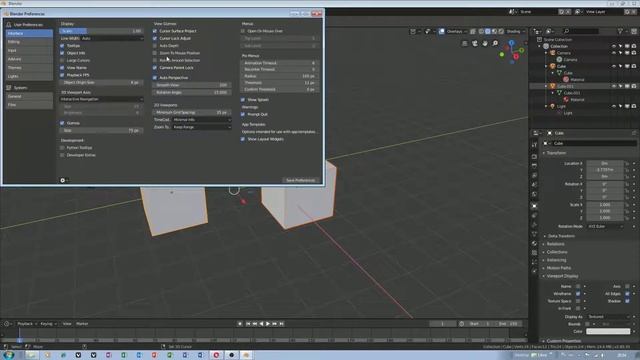640x360 pixels.
Task: Toggle Wireframe checkbox in Viewport Display
Action: click(x=578, y=293)
